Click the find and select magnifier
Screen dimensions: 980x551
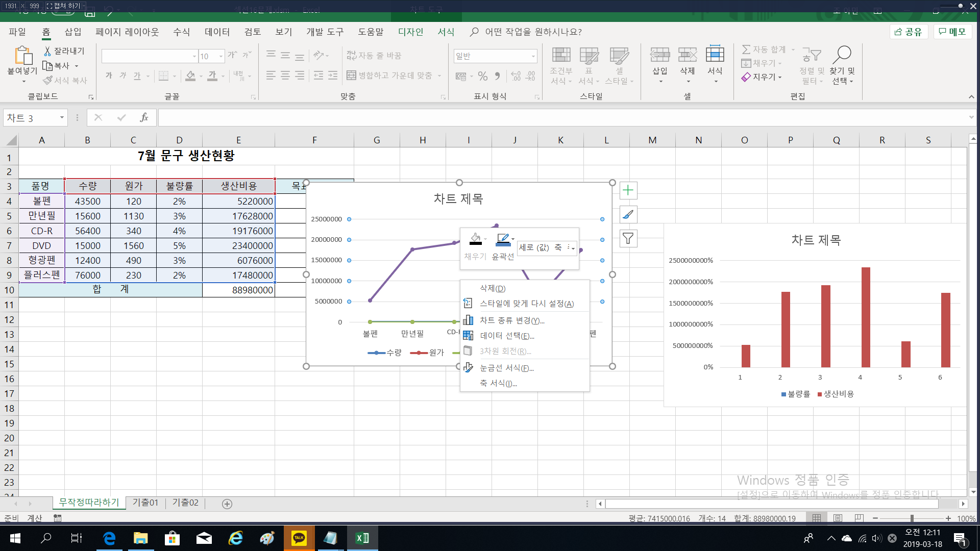point(842,54)
